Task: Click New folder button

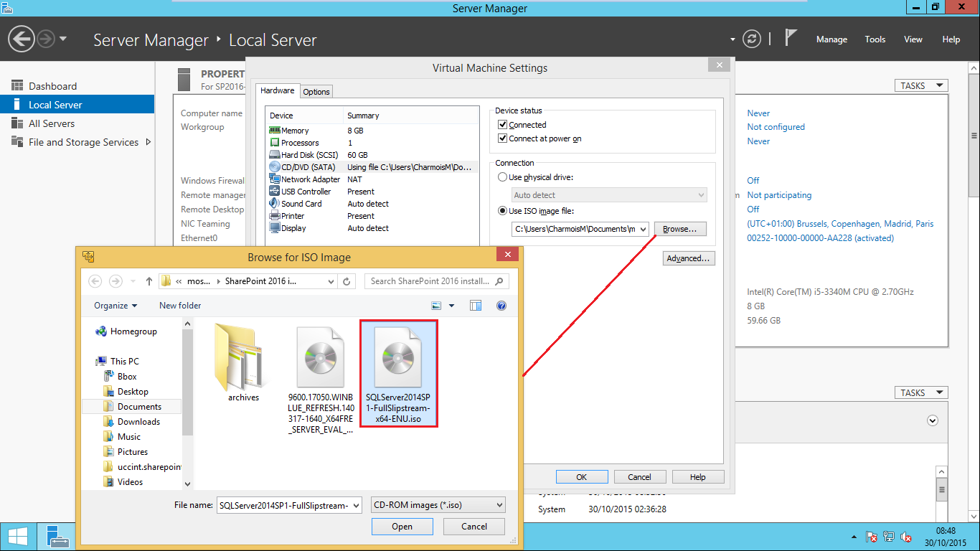Action: click(180, 306)
